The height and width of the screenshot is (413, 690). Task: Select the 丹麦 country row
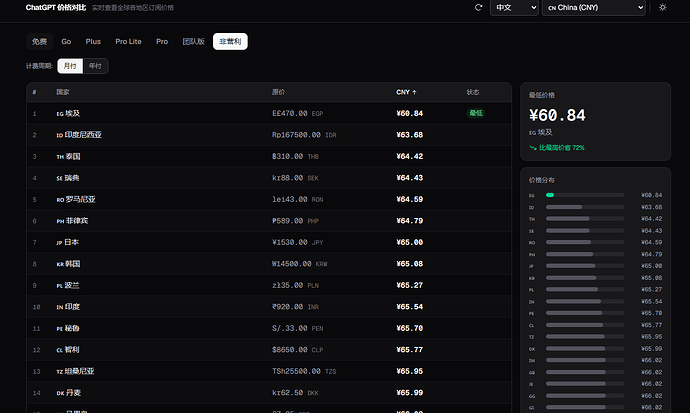[269, 393]
